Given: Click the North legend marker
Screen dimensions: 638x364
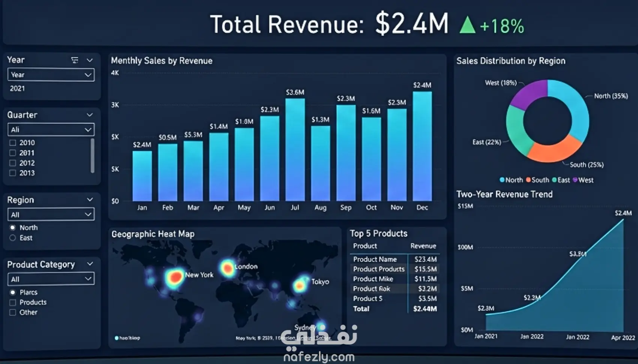Looking at the screenshot, I should point(502,180).
